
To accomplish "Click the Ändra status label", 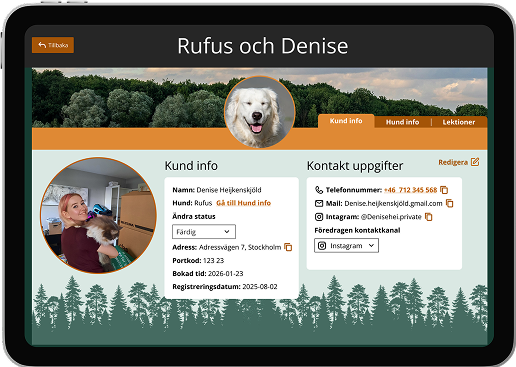I will [194, 216].
